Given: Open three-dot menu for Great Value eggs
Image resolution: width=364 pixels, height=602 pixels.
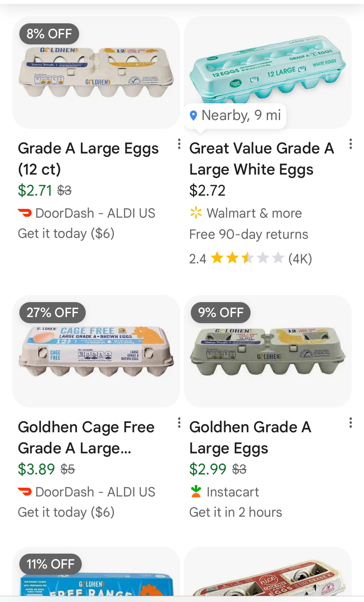Looking at the screenshot, I should coord(350,144).
